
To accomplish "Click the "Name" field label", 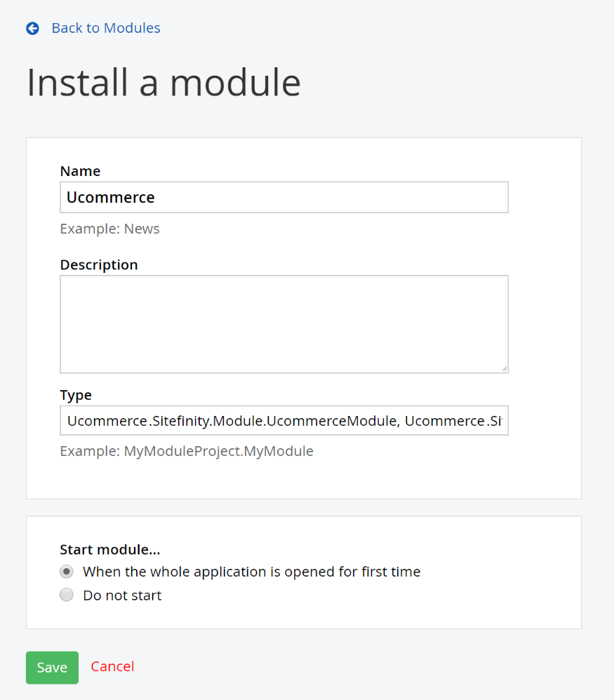I will coord(81,171).
